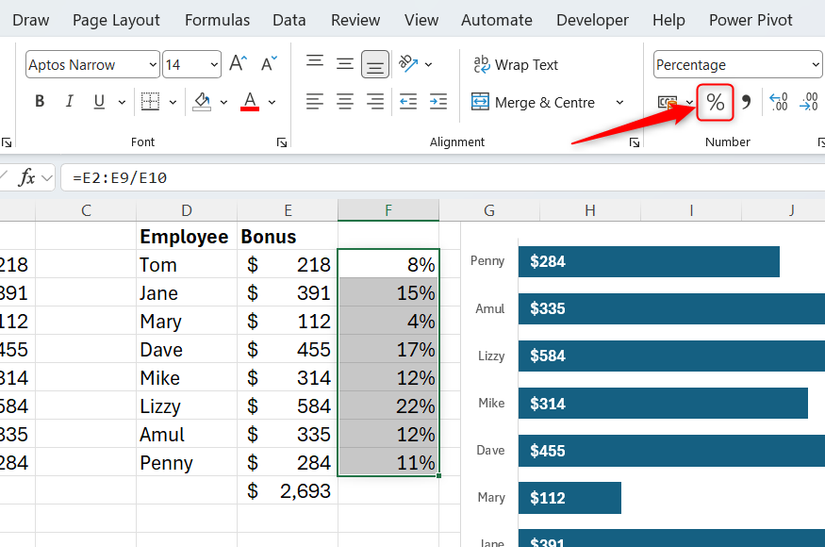Image resolution: width=825 pixels, height=547 pixels.
Task: Increase indent
Action: (438, 101)
